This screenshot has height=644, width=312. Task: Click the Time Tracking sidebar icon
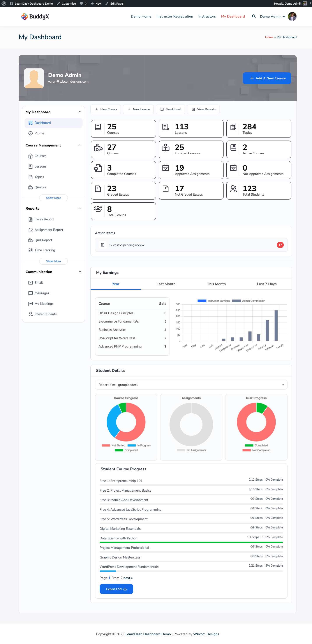pyautogui.click(x=30, y=250)
